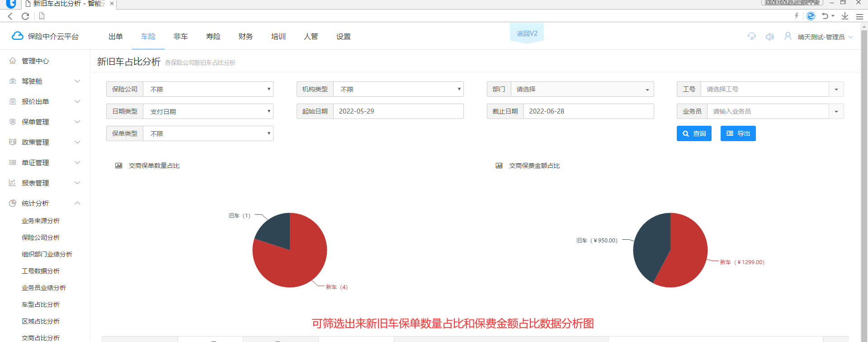Click the 管理中心 home icon
Viewport: 868px width, 342px height.
click(x=13, y=61)
